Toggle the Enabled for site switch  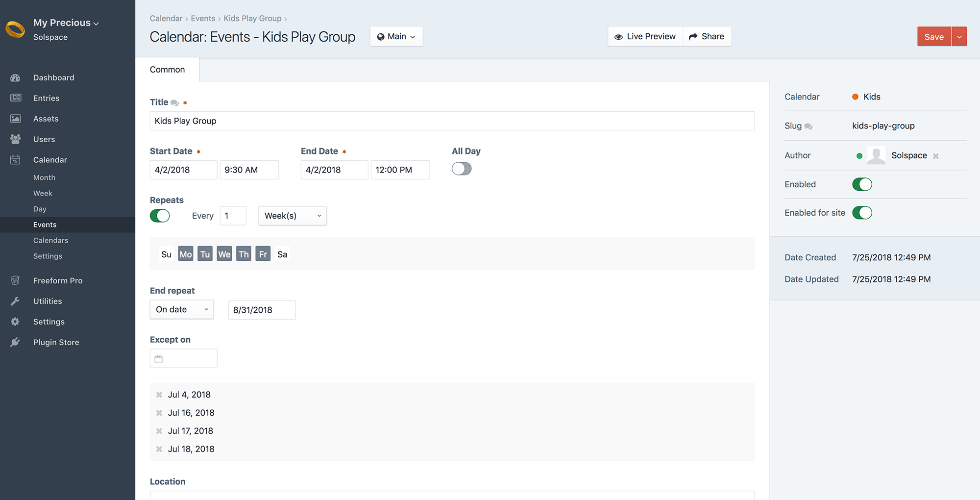(x=862, y=213)
